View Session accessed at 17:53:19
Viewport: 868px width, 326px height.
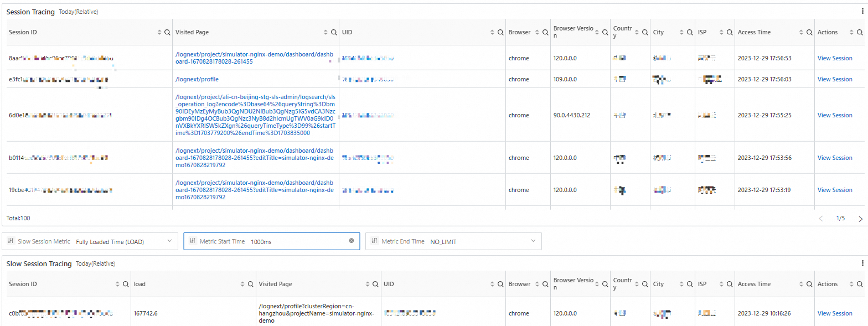point(835,190)
